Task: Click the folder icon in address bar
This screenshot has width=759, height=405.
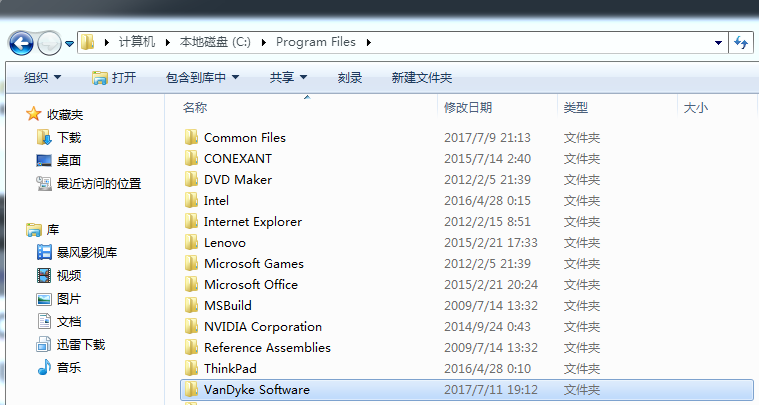Action: click(x=87, y=42)
